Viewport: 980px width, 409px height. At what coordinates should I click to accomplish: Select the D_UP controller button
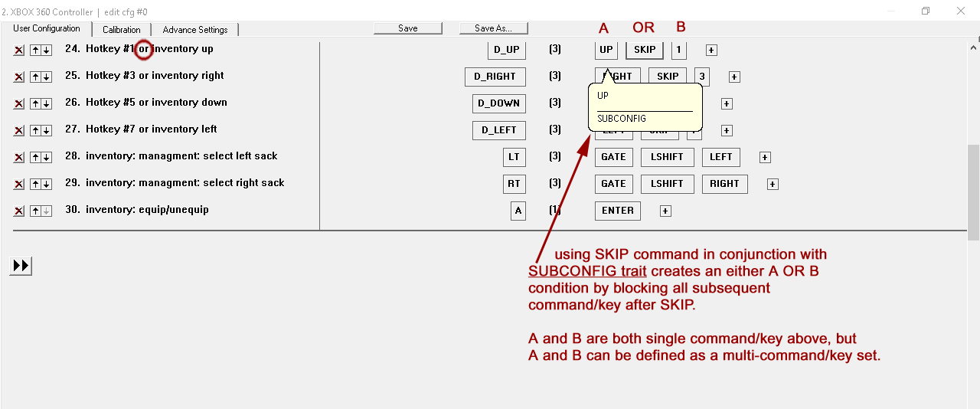[x=507, y=50]
